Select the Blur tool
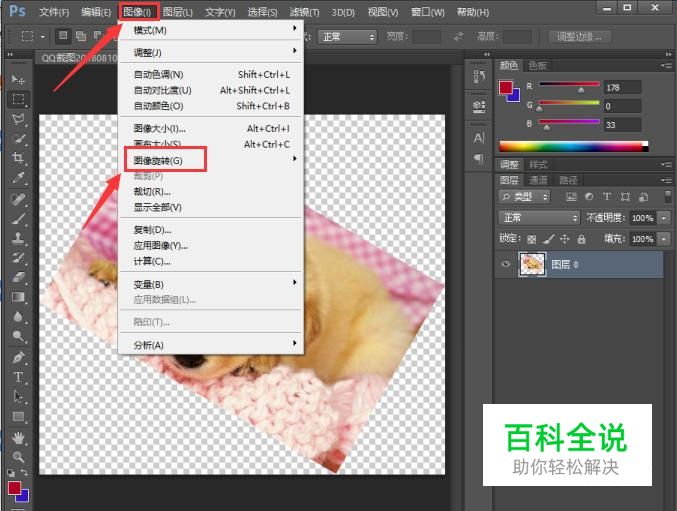Viewport: 677px width, 511px height. [18, 317]
